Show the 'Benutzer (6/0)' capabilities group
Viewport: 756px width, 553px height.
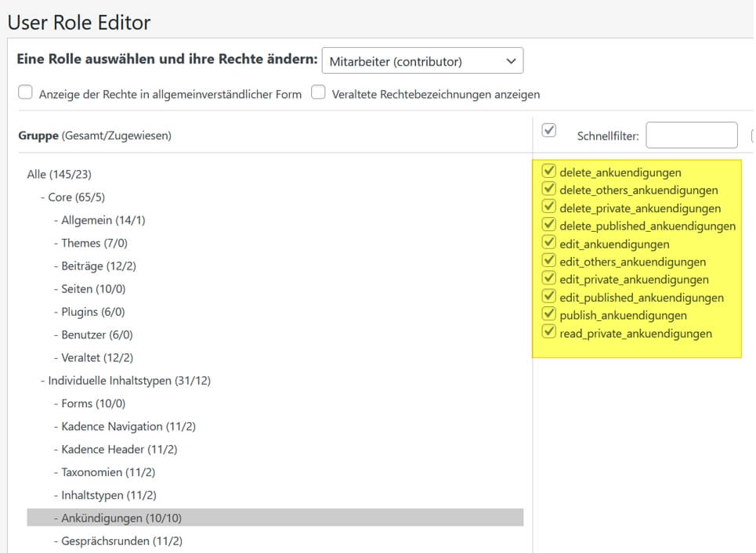(96, 334)
